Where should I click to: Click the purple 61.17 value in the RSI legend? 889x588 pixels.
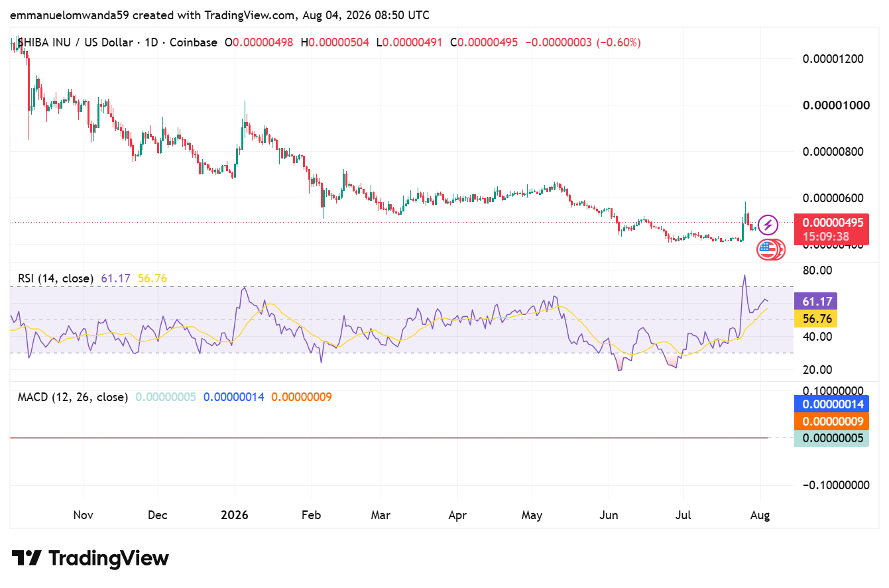116,278
